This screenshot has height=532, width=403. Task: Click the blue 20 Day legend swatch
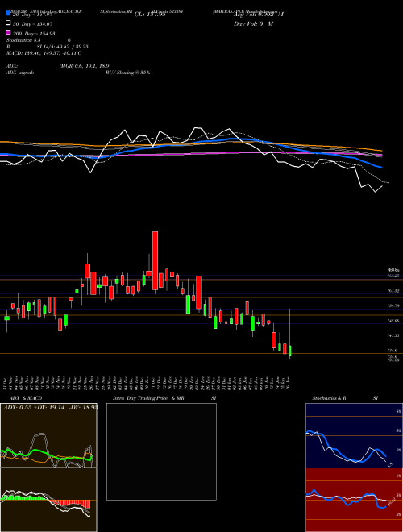9,14
